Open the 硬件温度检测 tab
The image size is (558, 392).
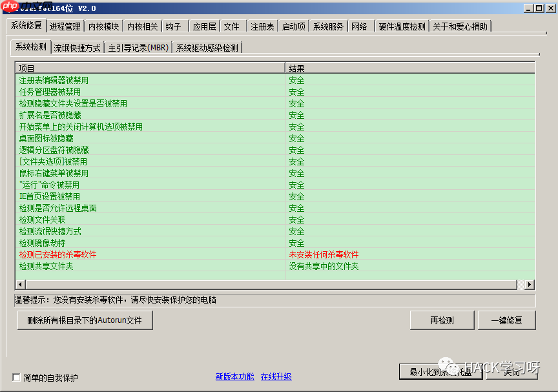(402, 26)
